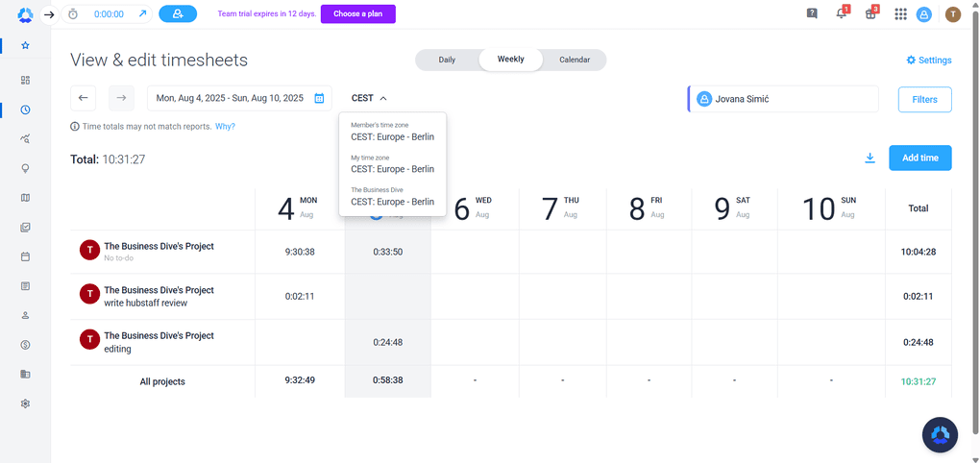Click the 10:04:28 row total

coord(919,252)
